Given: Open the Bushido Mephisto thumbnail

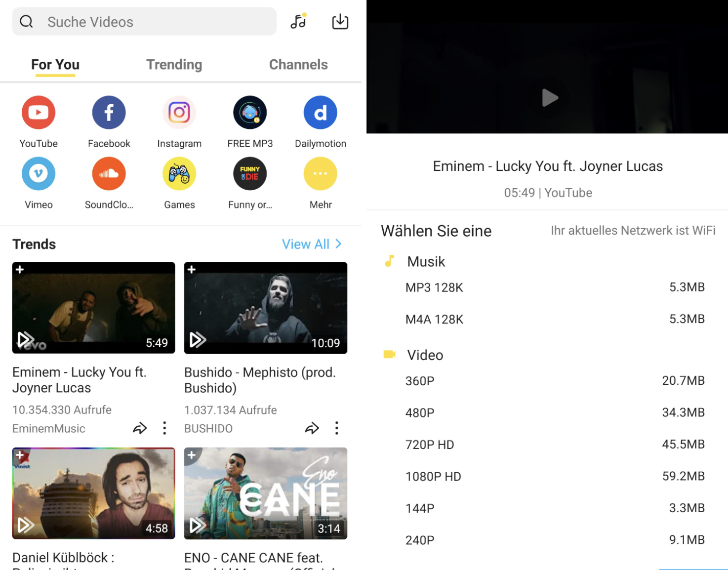Looking at the screenshot, I should [266, 308].
